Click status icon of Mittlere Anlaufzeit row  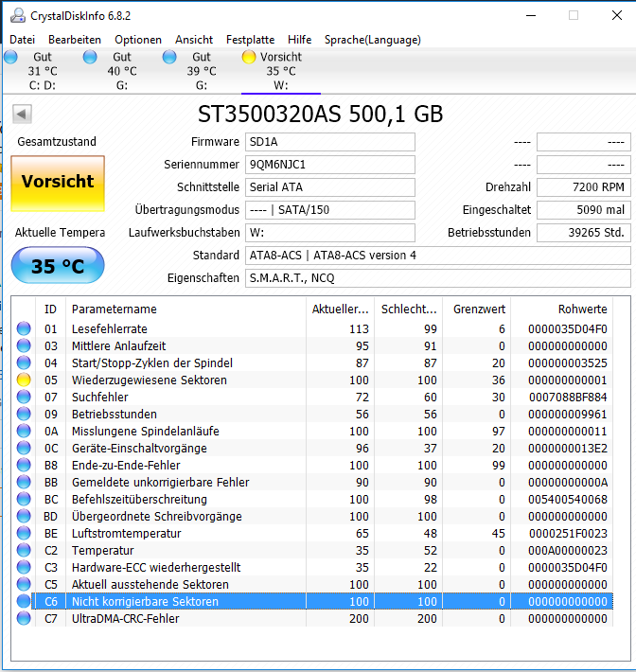(24, 345)
